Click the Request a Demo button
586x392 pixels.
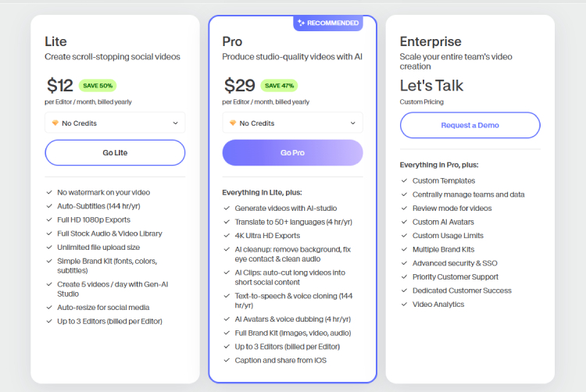tap(470, 125)
